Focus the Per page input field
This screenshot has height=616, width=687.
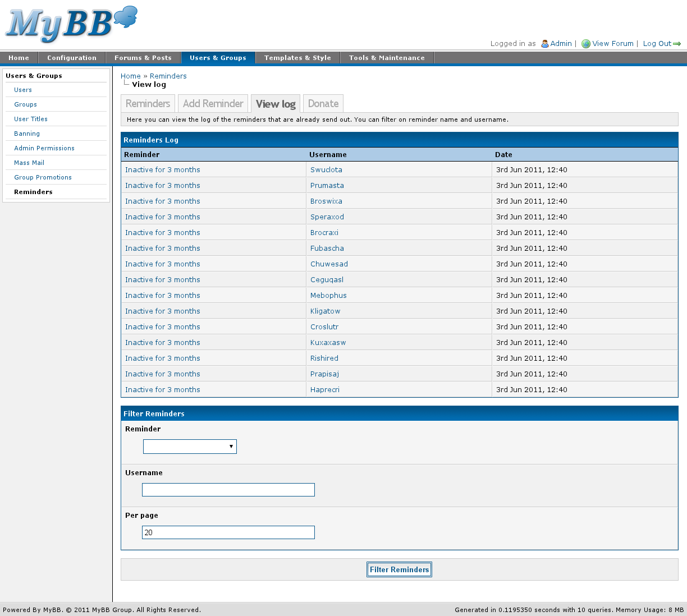[228, 532]
